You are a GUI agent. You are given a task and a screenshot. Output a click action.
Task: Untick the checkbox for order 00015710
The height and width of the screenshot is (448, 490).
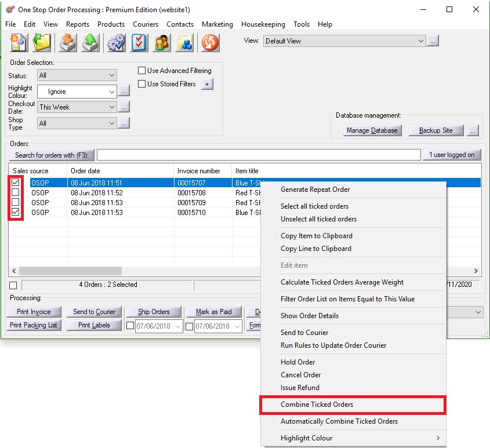click(x=15, y=212)
